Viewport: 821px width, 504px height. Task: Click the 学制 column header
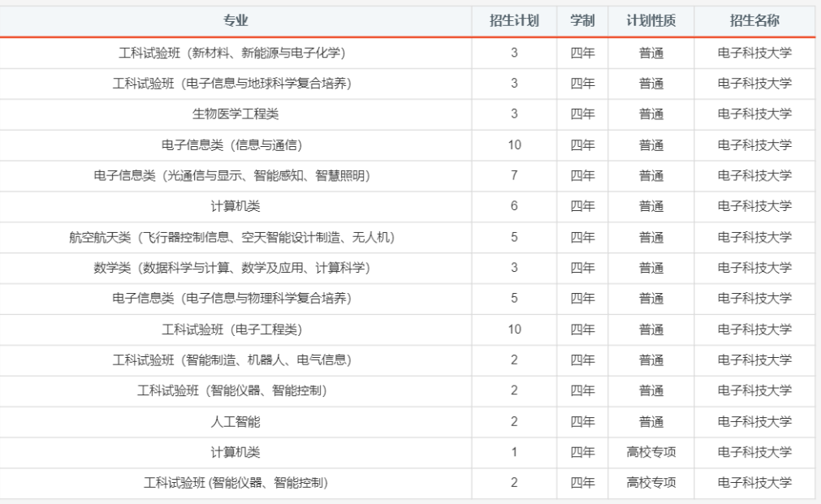tap(581, 22)
